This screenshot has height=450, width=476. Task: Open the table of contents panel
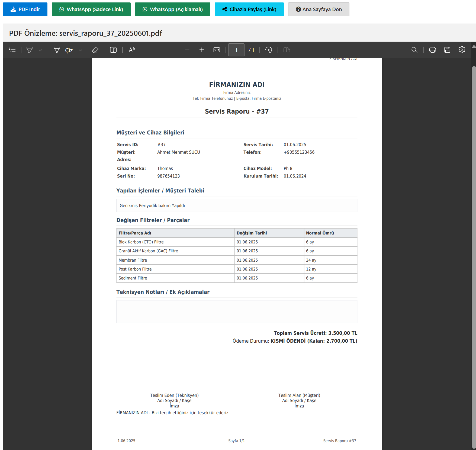point(12,50)
